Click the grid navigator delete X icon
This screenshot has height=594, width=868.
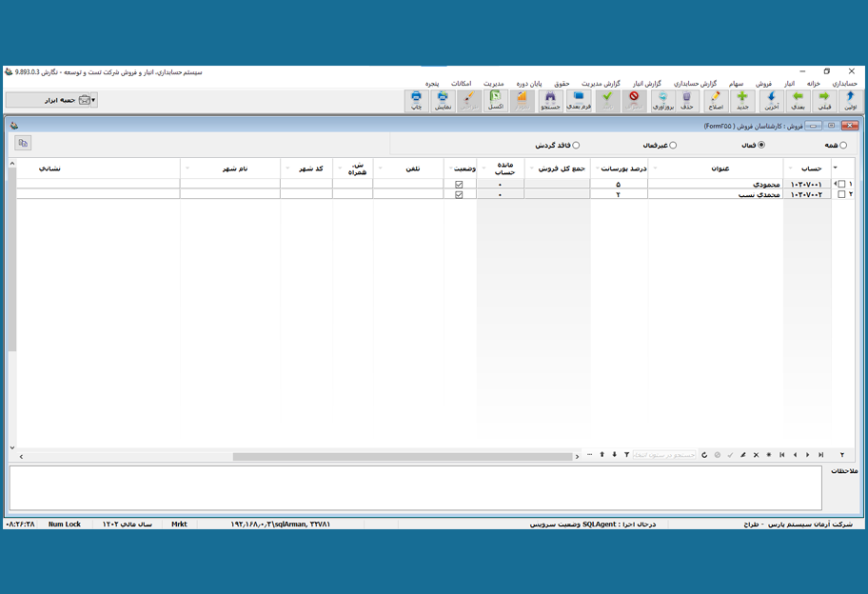(x=757, y=455)
